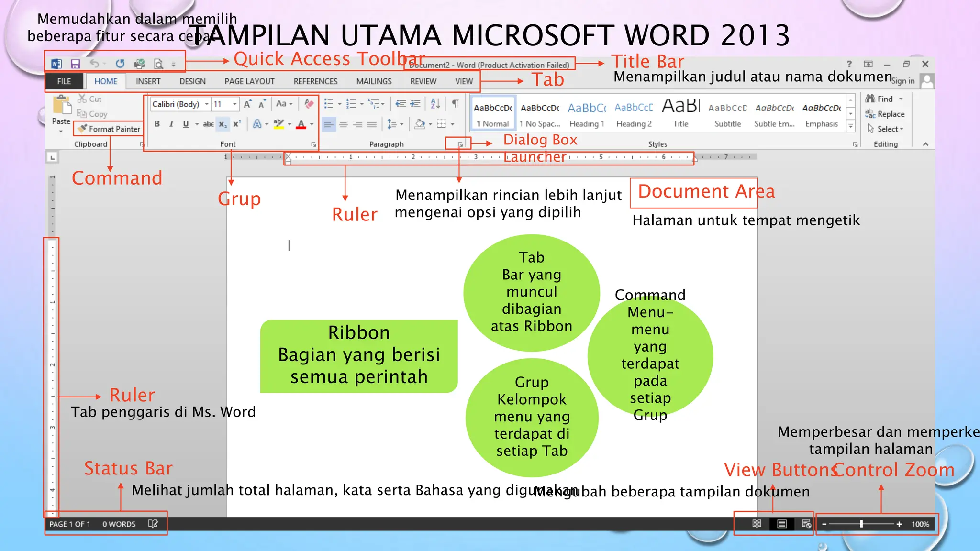The width and height of the screenshot is (980, 551).
Task: Undo the last action
Action: (94, 64)
